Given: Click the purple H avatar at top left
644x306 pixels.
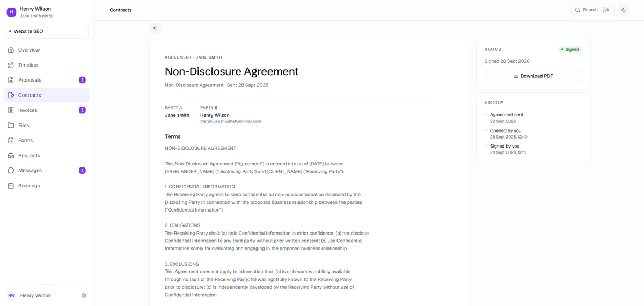Looking at the screenshot, I should (x=11, y=11).
